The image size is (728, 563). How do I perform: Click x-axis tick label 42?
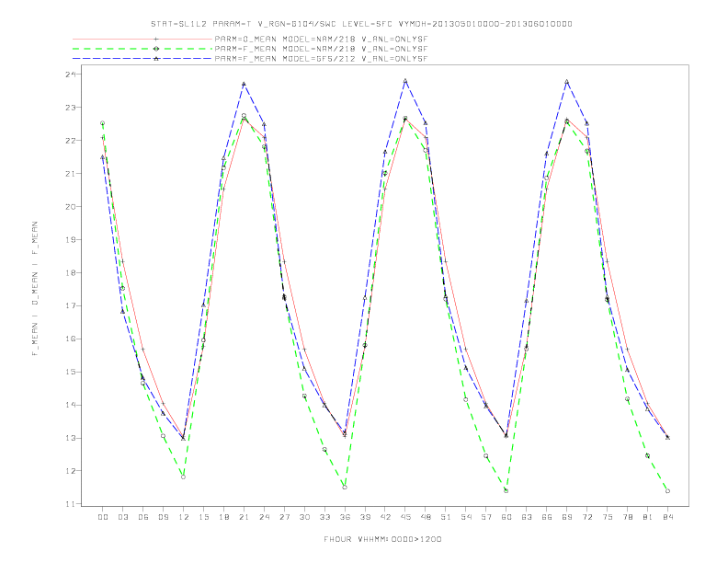(385, 517)
